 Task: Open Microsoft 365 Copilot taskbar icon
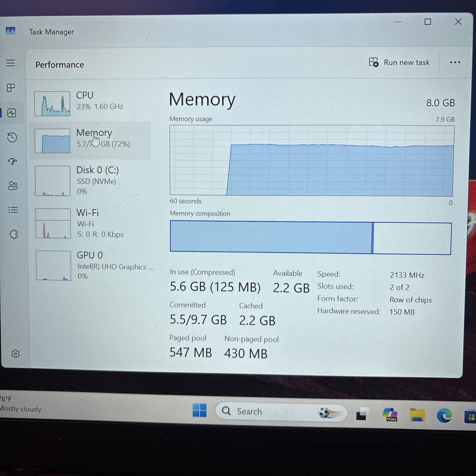pos(390,414)
